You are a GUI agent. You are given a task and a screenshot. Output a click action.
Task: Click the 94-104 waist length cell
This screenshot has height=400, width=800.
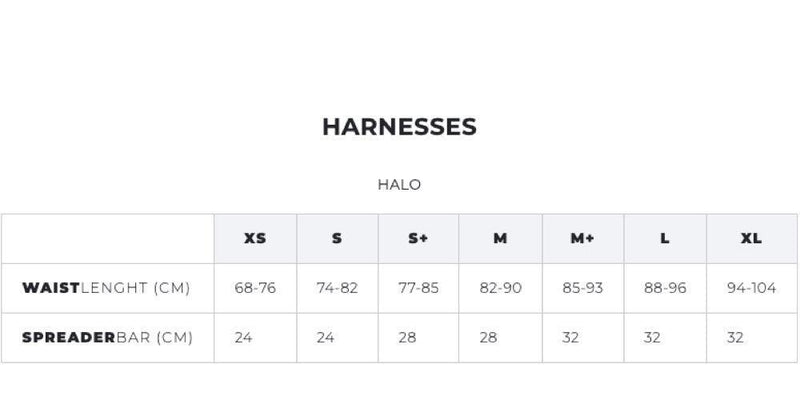pyautogui.click(x=751, y=288)
